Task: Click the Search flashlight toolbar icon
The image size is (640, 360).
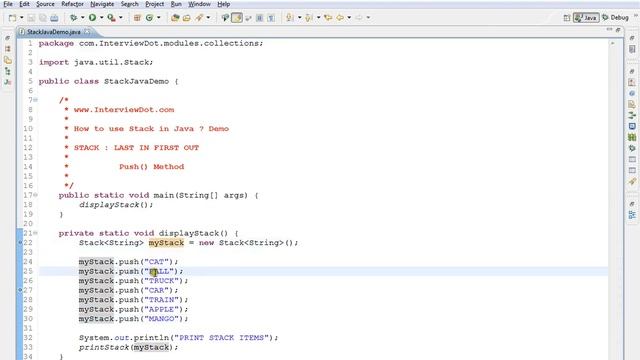Action: point(199,18)
